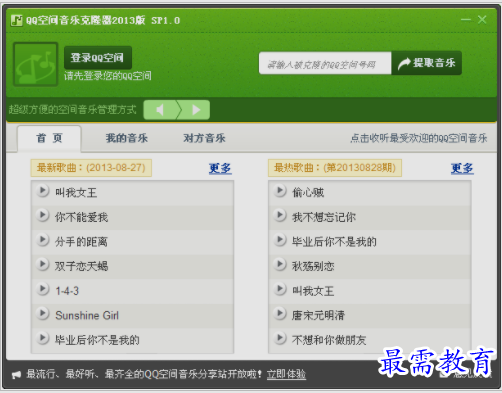Play the song 叫我女王 in newest songs list
Viewport: 502px width, 393px height.
click(43, 191)
